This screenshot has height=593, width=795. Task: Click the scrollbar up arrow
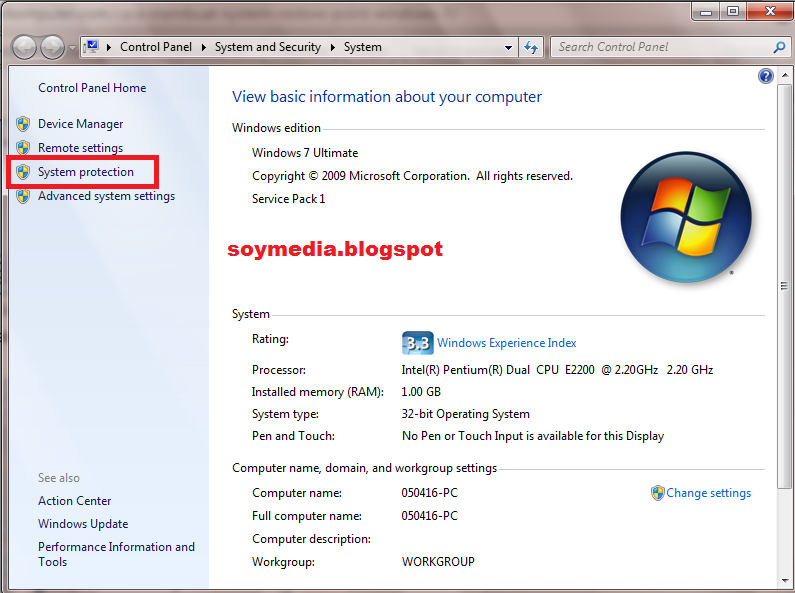click(785, 75)
